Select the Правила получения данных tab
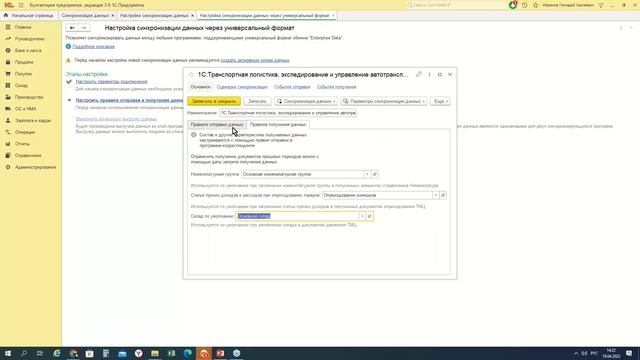640x360 pixels. [x=278, y=124]
